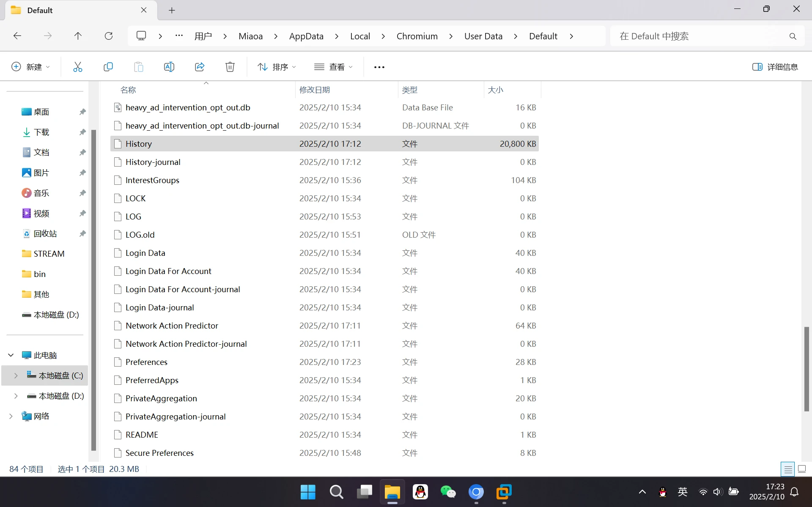Screen dimensions: 812x507
Task: Select the History file row
Action: tap(324, 144)
